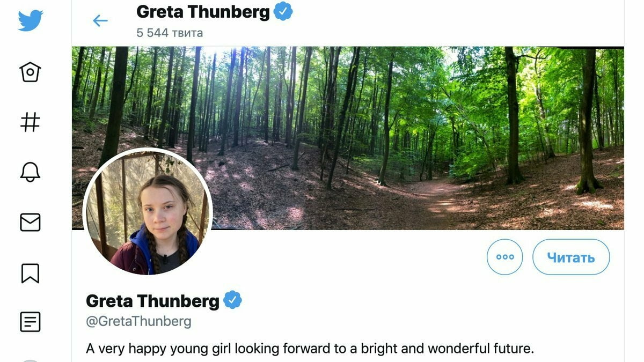
Task: Open Notifications bell icon
Action: pyautogui.click(x=30, y=172)
